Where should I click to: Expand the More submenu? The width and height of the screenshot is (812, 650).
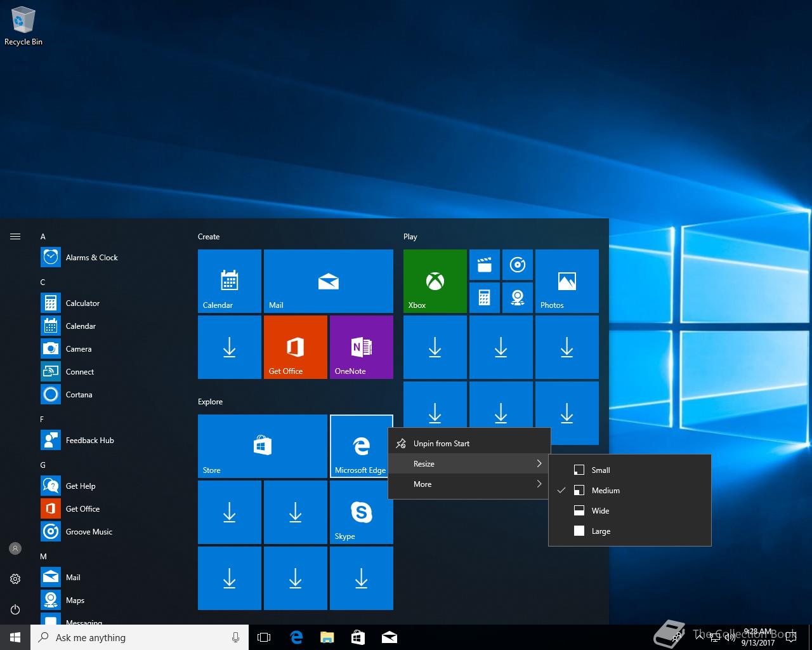point(469,484)
